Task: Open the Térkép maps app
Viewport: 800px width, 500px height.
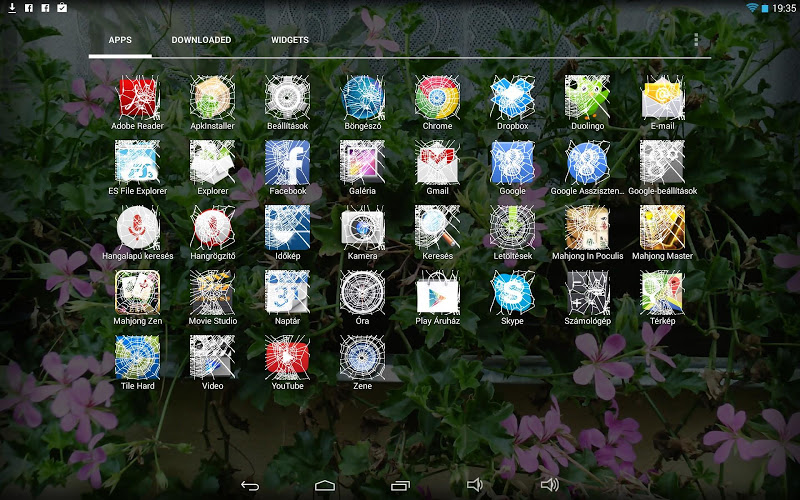Action: [662, 293]
